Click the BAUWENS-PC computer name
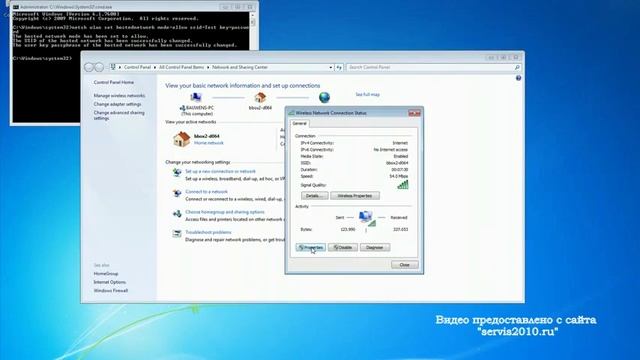This screenshot has height=360, width=640. [x=200, y=108]
